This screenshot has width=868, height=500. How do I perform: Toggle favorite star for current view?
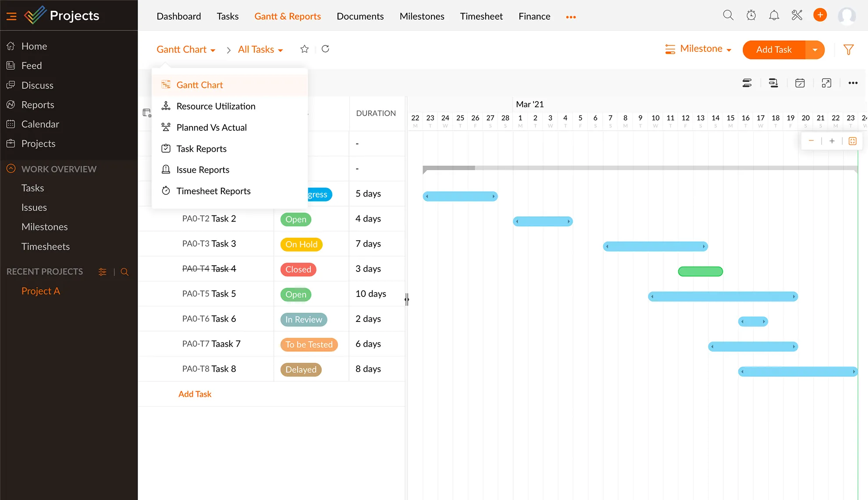click(x=304, y=49)
